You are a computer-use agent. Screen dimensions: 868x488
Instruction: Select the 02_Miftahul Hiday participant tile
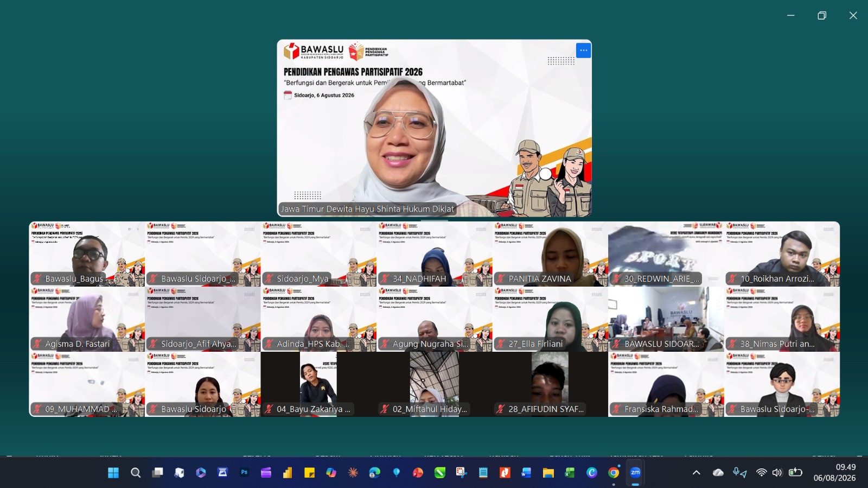[x=435, y=384]
